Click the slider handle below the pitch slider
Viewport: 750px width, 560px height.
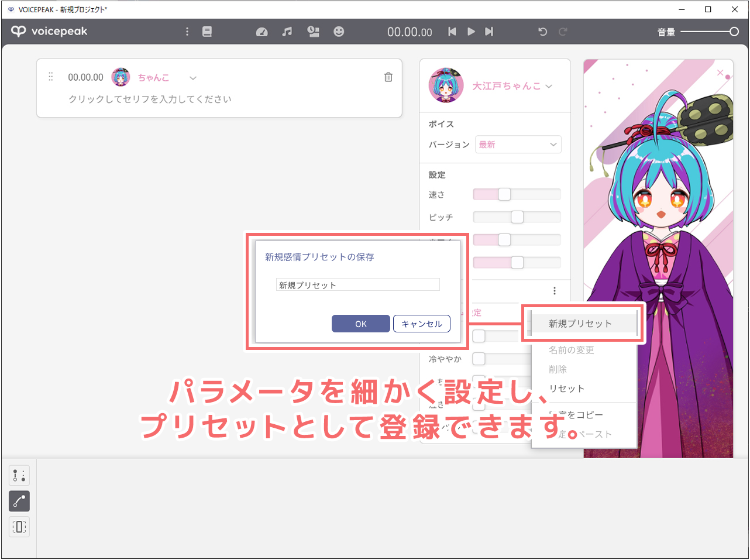(504, 239)
